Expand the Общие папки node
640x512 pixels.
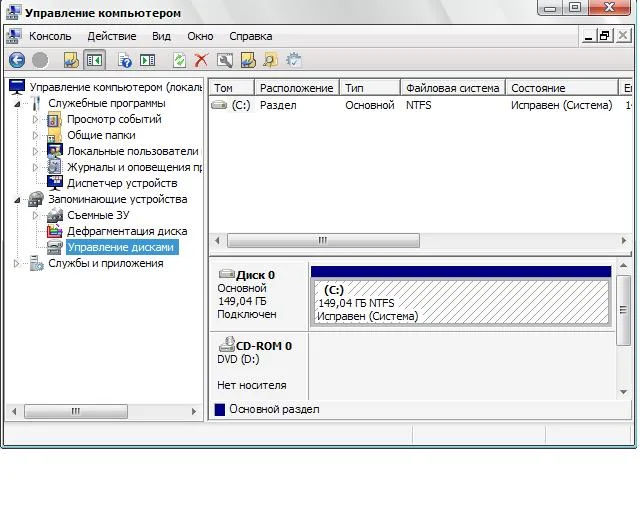[x=35, y=135]
